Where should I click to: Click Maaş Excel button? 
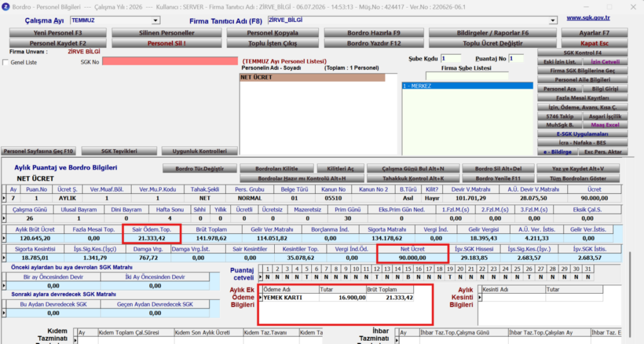pyautogui.click(x=605, y=125)
